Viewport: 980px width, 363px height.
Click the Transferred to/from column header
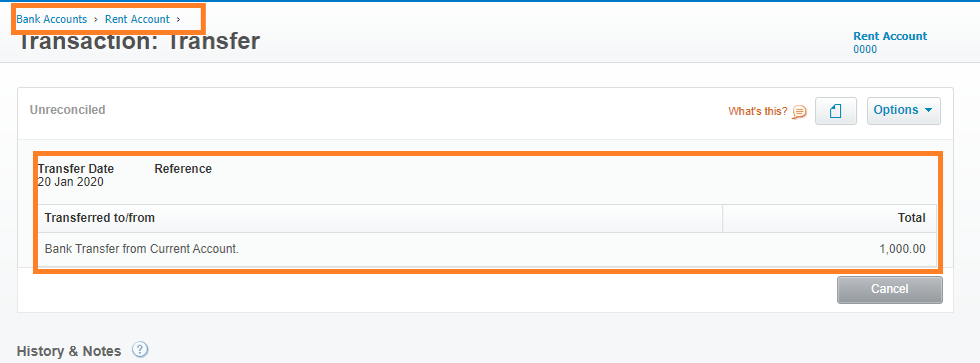[x=99, y=218]
